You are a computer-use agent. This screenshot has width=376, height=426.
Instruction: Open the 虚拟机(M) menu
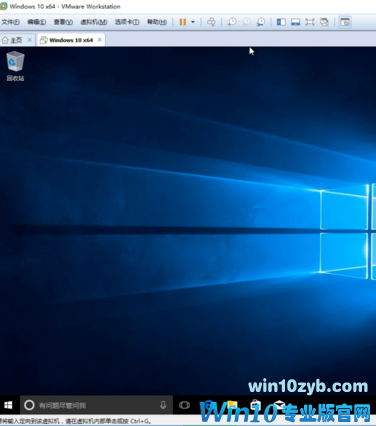click(94, 22)
